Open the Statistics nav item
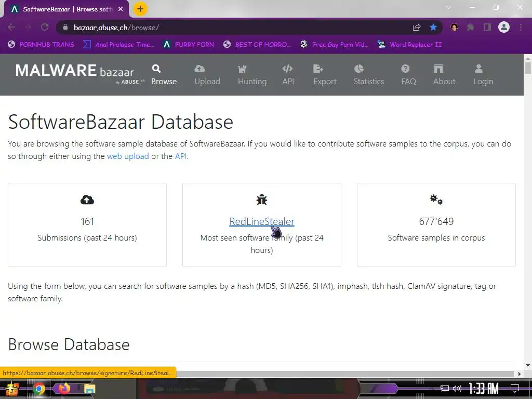The image size is (532, 399). pos(368,75)
